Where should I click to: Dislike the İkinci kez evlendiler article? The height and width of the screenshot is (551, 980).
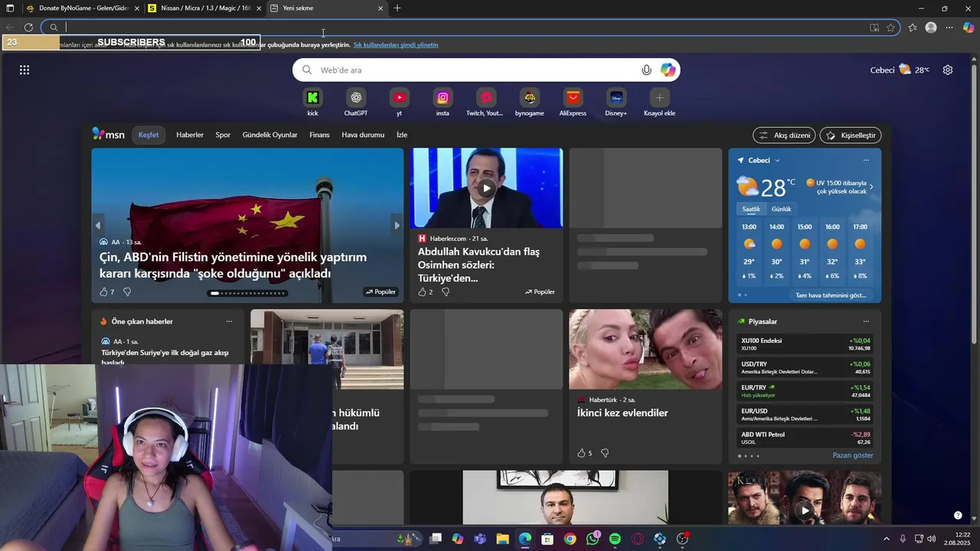[x=605, y=453]
